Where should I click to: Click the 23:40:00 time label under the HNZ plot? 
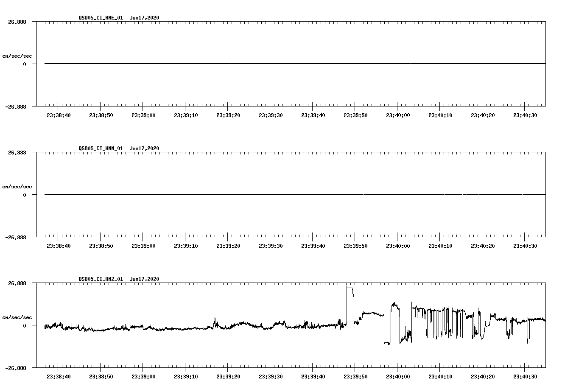point(398,376)
